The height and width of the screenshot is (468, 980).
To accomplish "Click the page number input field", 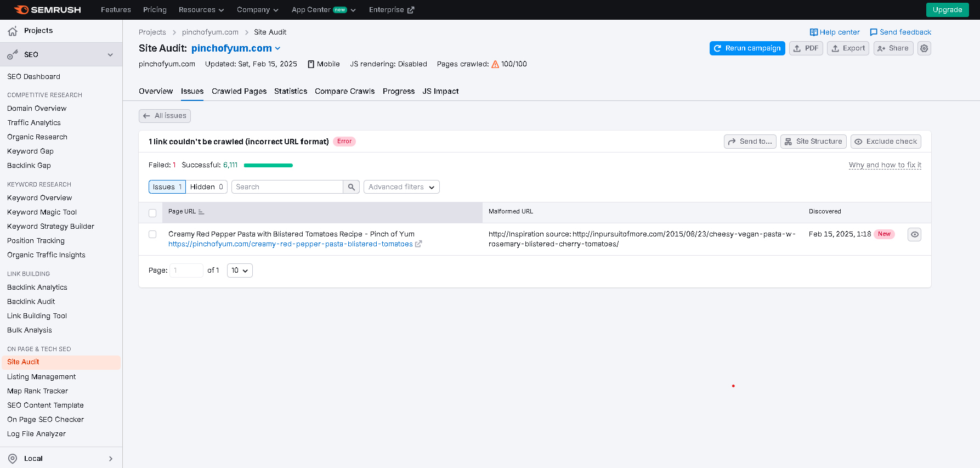I will click(186, 270).
